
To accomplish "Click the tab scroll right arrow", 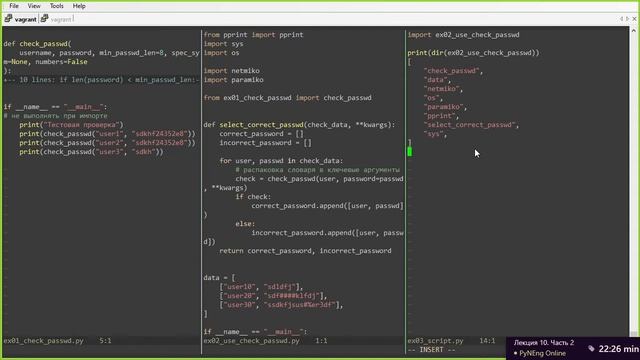I will 627,19.
